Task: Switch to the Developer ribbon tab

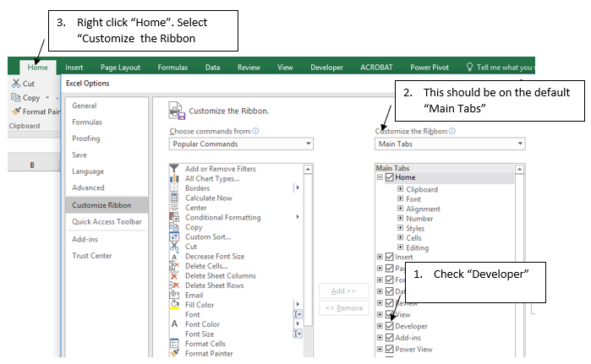Action: (327, 68)
